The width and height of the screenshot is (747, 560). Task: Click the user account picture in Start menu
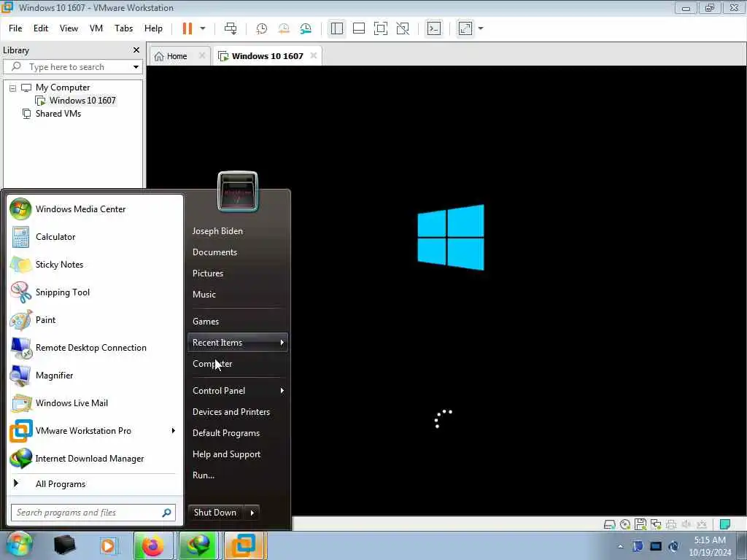tap(238, 192)
